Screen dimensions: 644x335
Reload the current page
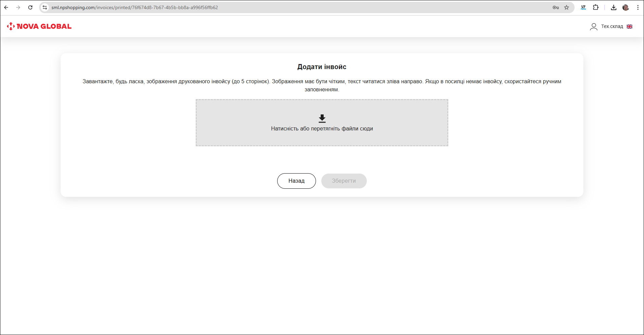30,7
